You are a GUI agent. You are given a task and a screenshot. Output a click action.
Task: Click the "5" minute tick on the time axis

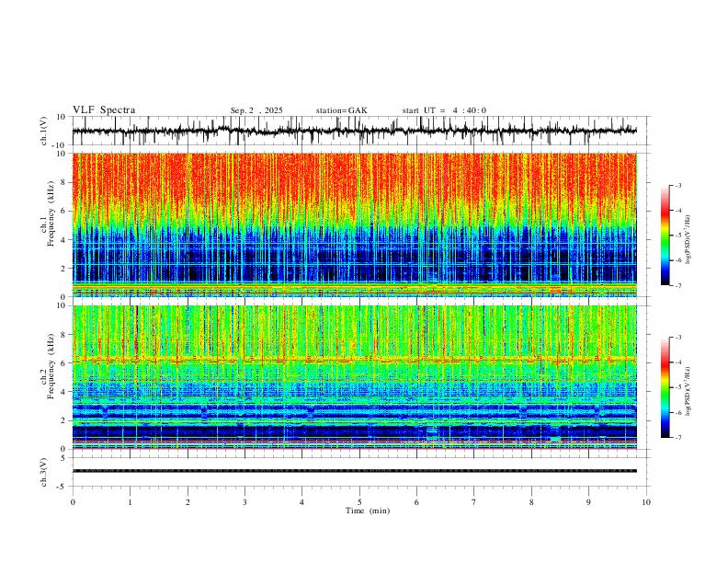pos(359,502)
